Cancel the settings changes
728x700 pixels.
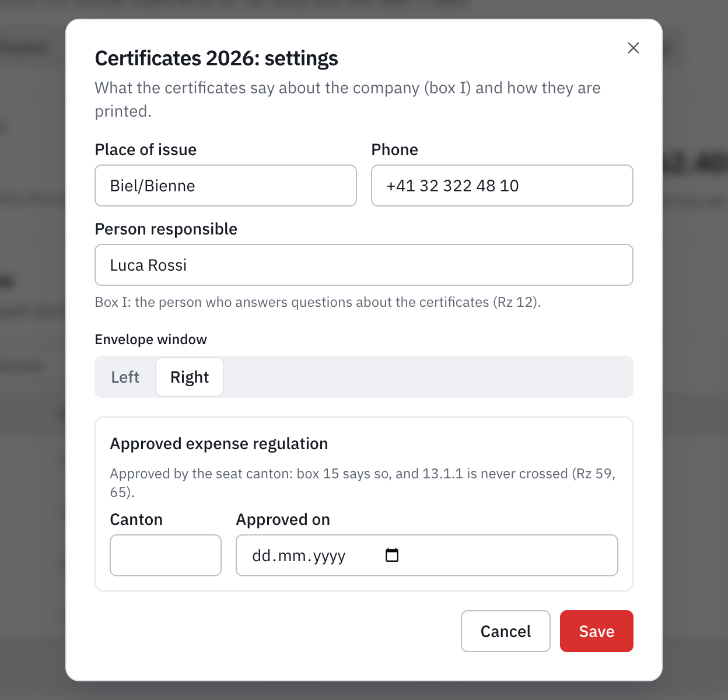point(506,631)
